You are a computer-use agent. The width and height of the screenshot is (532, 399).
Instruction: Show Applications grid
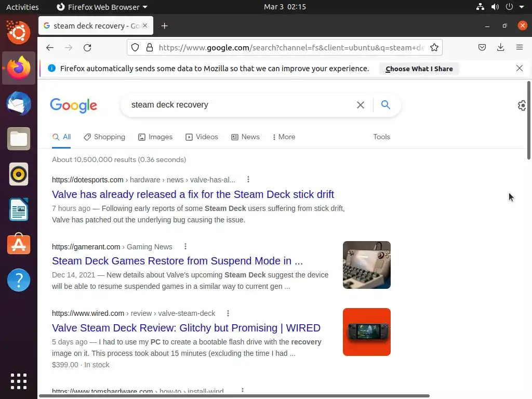pyautogui.click(x=19, y=381)
